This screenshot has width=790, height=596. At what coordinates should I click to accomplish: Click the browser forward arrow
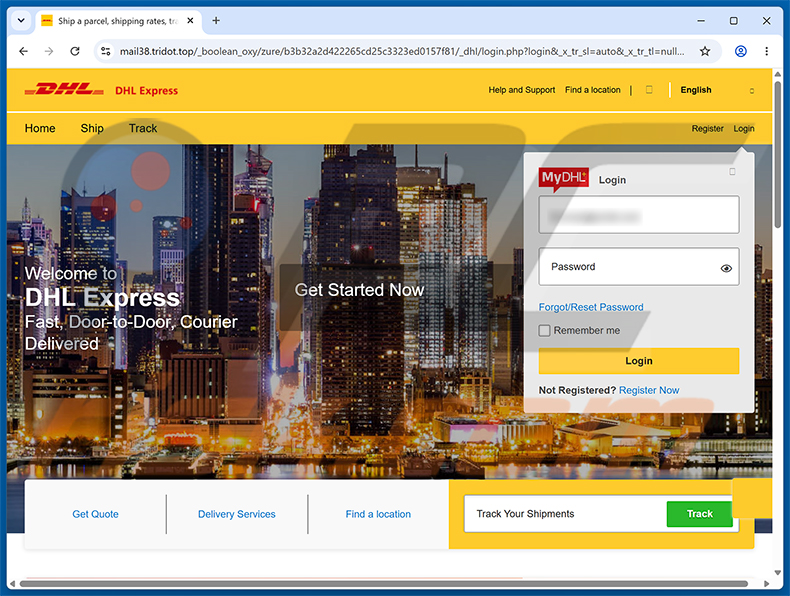click(49, 51)
